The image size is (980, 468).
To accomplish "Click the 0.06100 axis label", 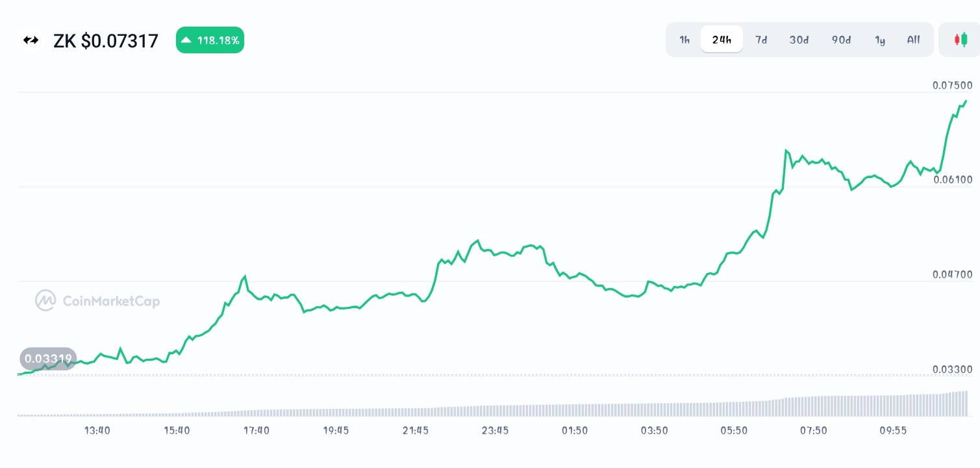I will pyautogui.click(x=953, y=179).
